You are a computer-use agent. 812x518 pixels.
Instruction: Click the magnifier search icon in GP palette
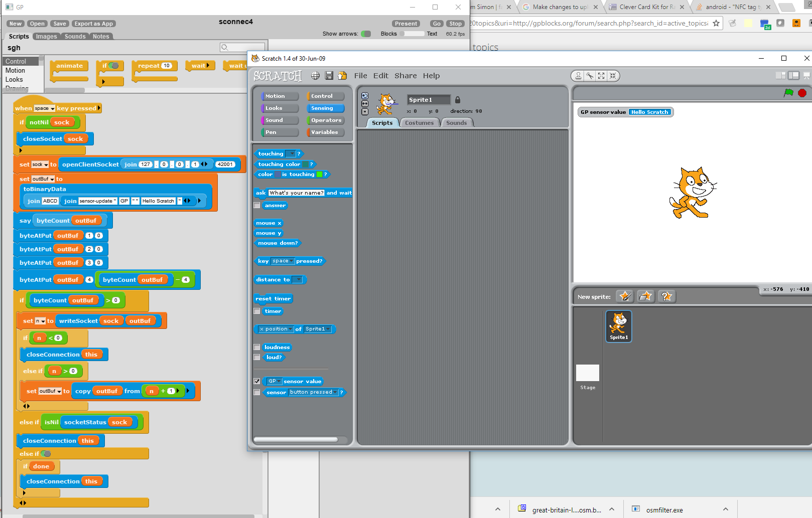coord(225,48)
